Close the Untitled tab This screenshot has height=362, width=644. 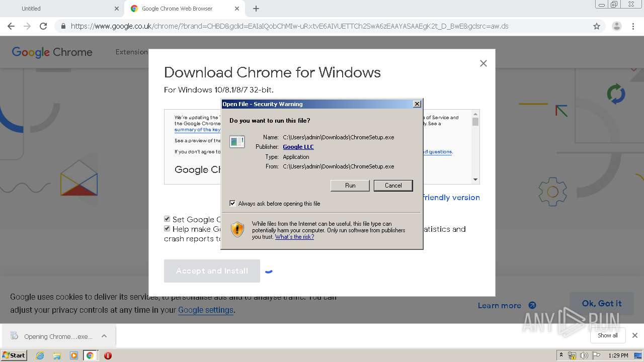click(x=117, y=9)
